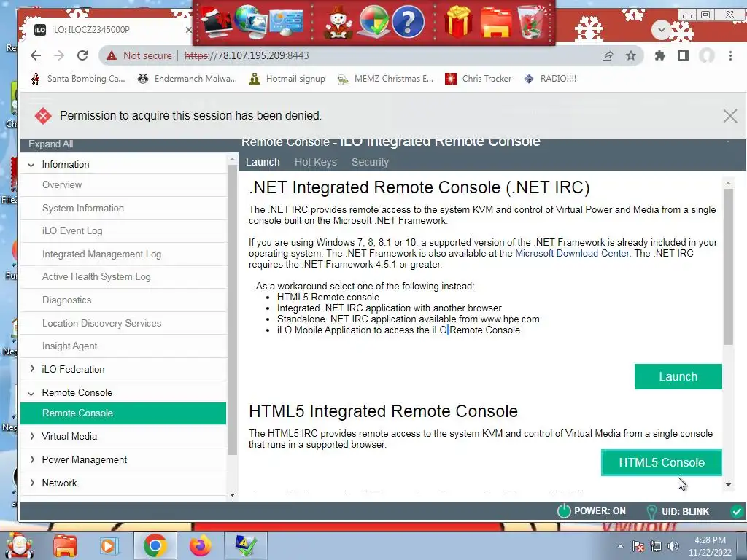Open System Information page
The width and height of the screenshot is (747, 560).
123,208
